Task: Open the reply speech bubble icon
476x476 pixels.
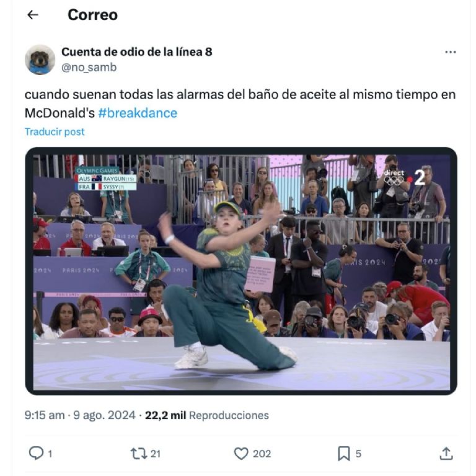Action: coord(36,453)
